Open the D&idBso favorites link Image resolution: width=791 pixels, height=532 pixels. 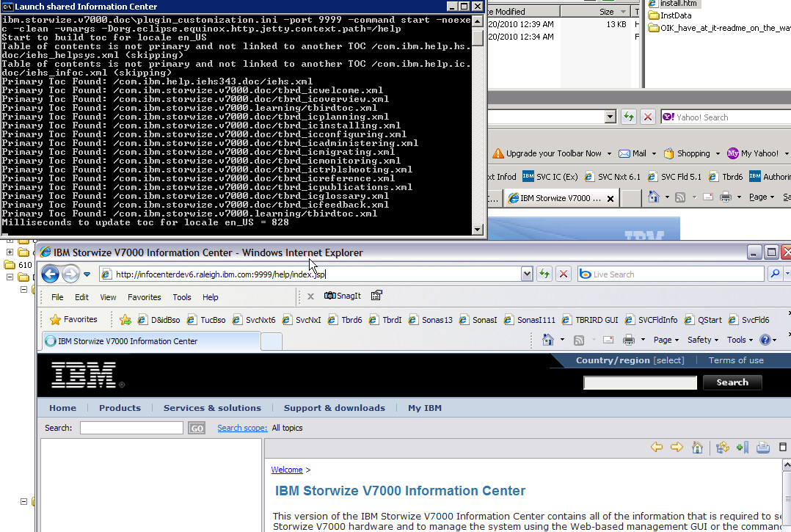click(x=159, y=320)
